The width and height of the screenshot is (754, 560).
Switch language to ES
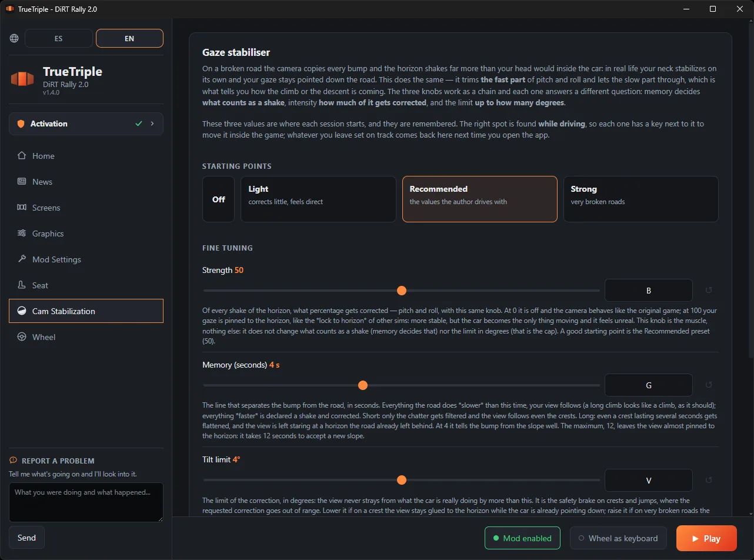point(59,38)
